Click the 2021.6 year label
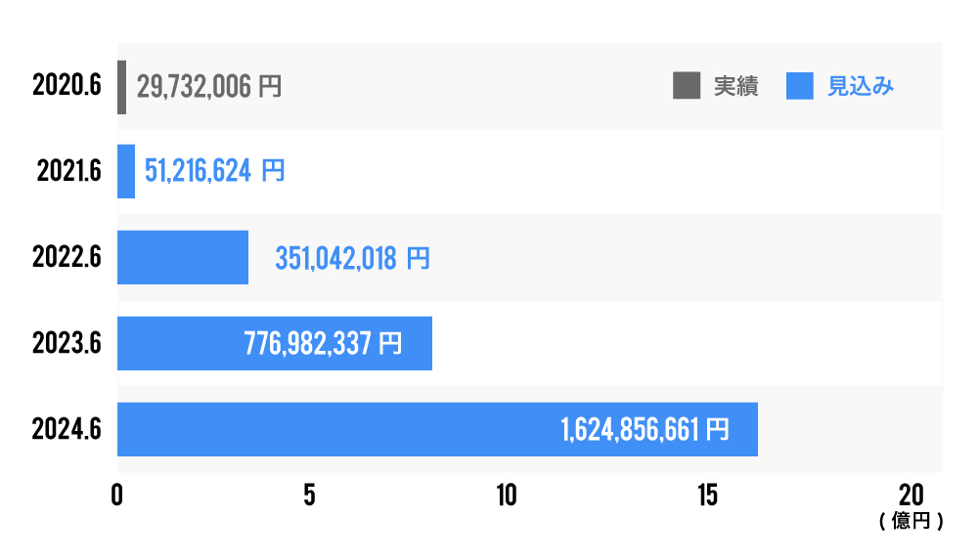The height and width of the screenshot is (560, 978). [x=68, y=172]
